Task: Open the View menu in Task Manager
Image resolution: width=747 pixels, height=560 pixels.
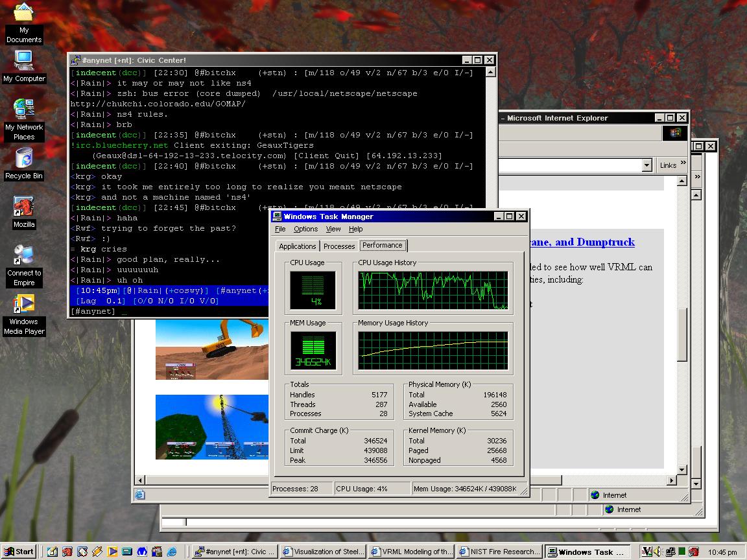Action: pyautogui.click(x=333, y=229)
